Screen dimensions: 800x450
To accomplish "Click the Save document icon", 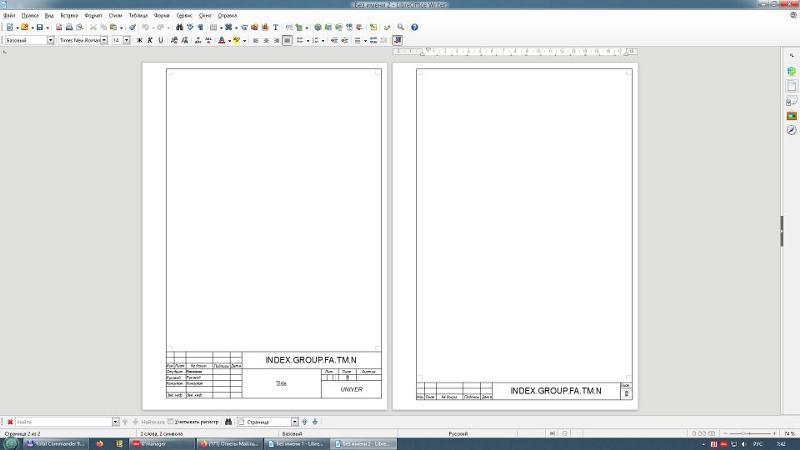I will (39, 27).
